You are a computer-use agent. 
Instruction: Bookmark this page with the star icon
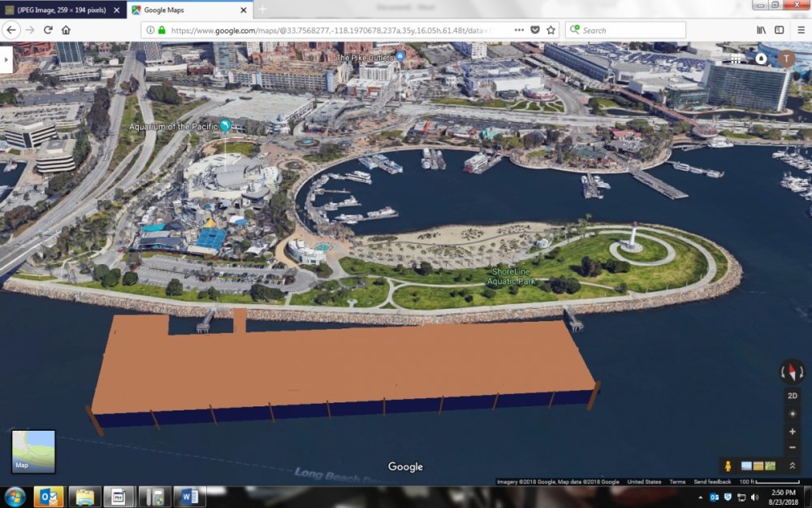point(551,30)
